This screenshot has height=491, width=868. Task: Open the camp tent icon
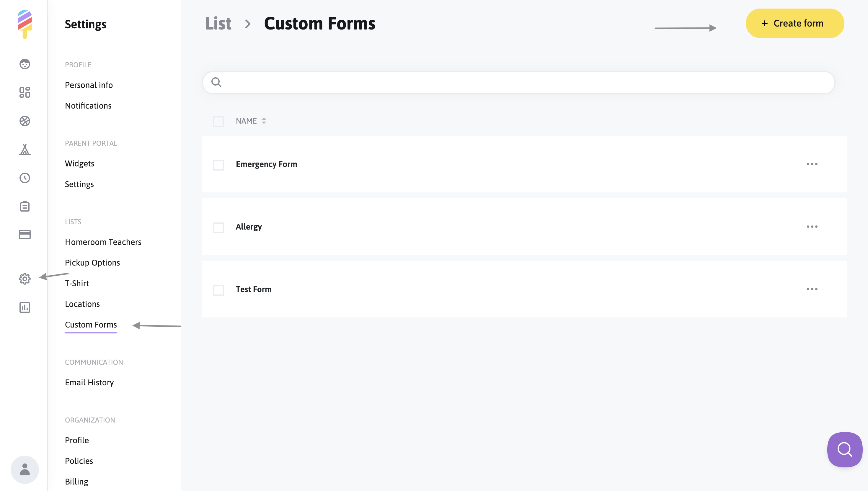[25, 149]
